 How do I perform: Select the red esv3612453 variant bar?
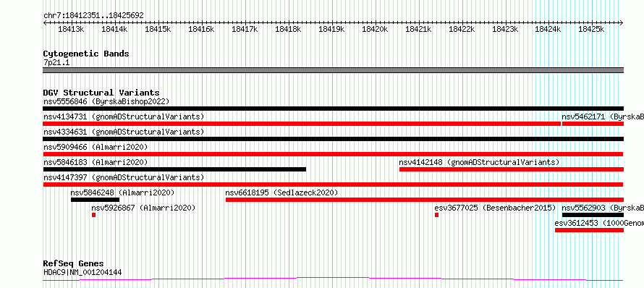point(590,230)
